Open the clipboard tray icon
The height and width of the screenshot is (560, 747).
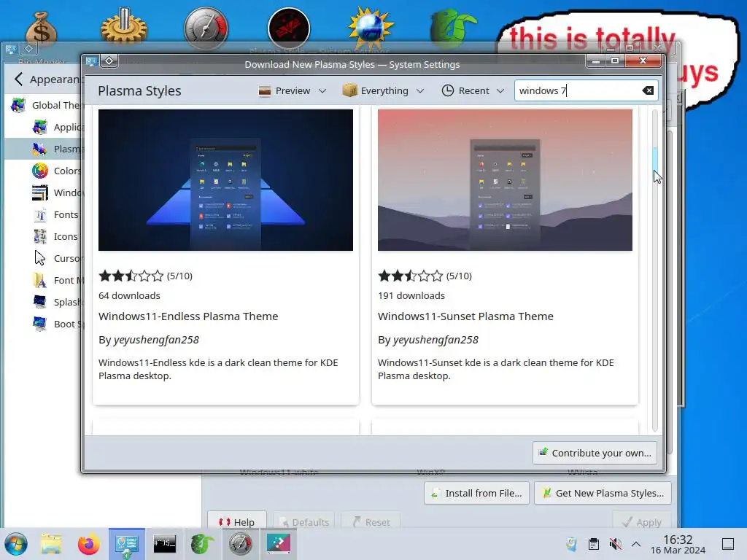coord(594,544)
